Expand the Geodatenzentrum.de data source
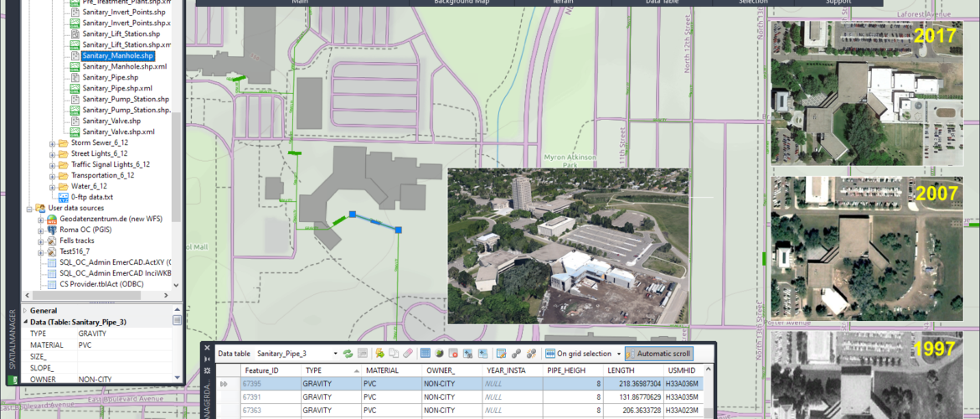 pos(41,219)
